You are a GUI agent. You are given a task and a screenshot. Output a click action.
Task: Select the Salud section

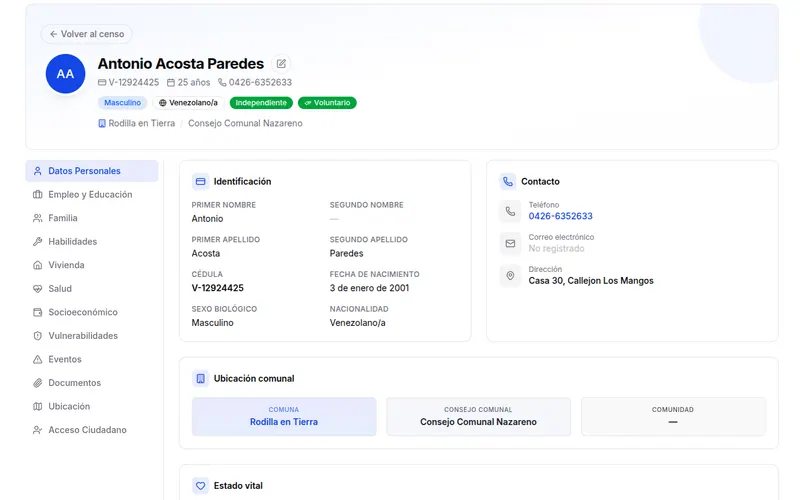pos(92,288)
